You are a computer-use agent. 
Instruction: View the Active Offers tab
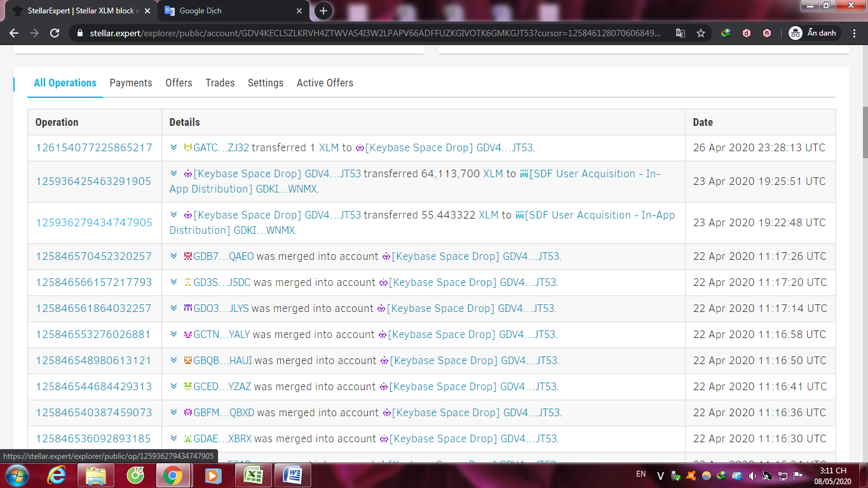coord(325,83)
